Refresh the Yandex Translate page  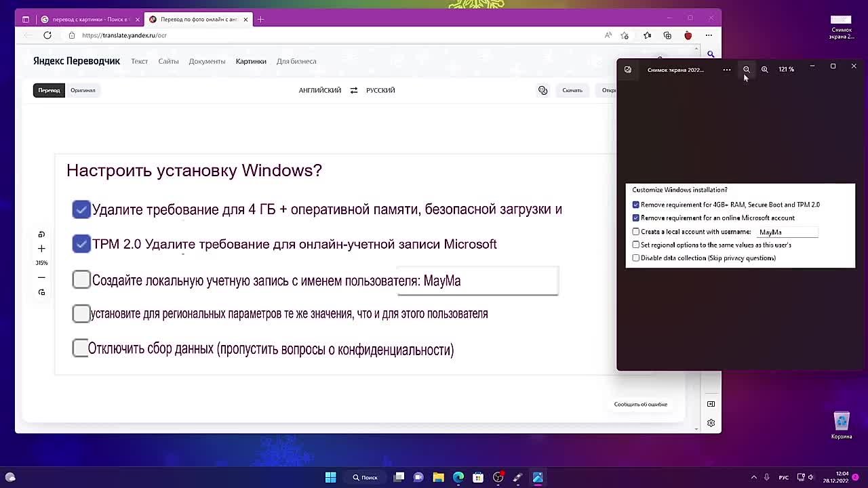point(47,35)
